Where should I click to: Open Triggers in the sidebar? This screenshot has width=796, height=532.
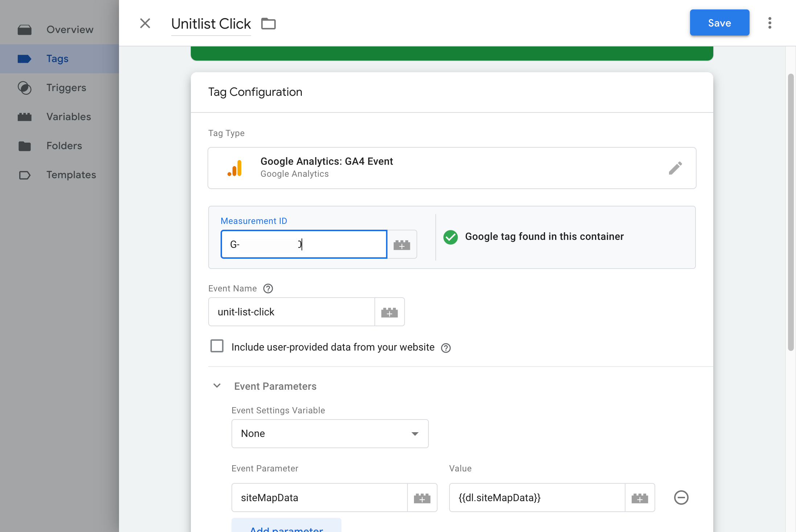pyautogui.click(x=60, y=88)
